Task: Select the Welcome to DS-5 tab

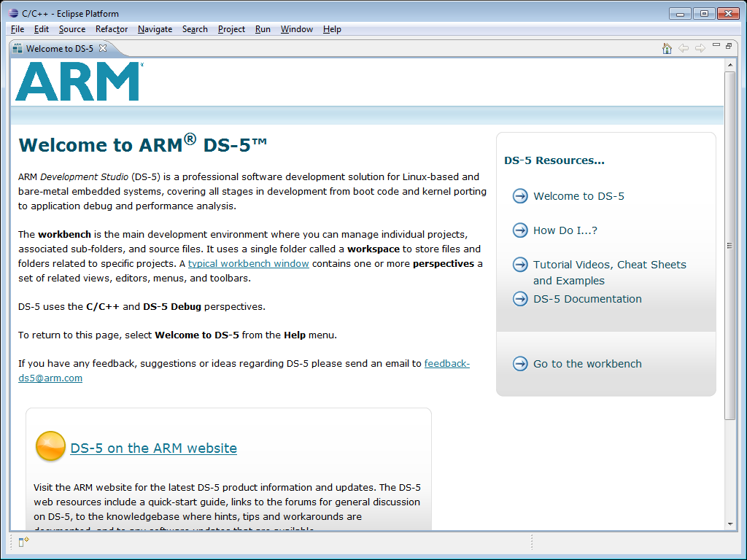Action: 59,49
